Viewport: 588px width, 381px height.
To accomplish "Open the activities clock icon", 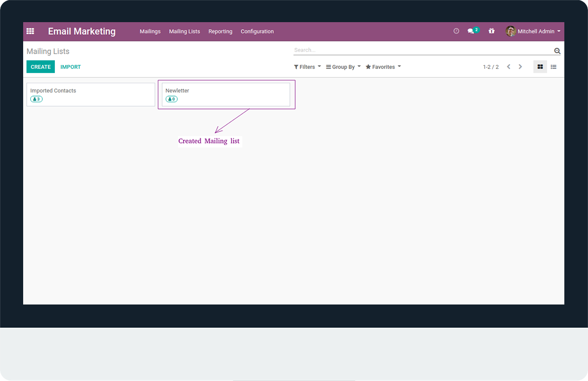I will (456, 31).
